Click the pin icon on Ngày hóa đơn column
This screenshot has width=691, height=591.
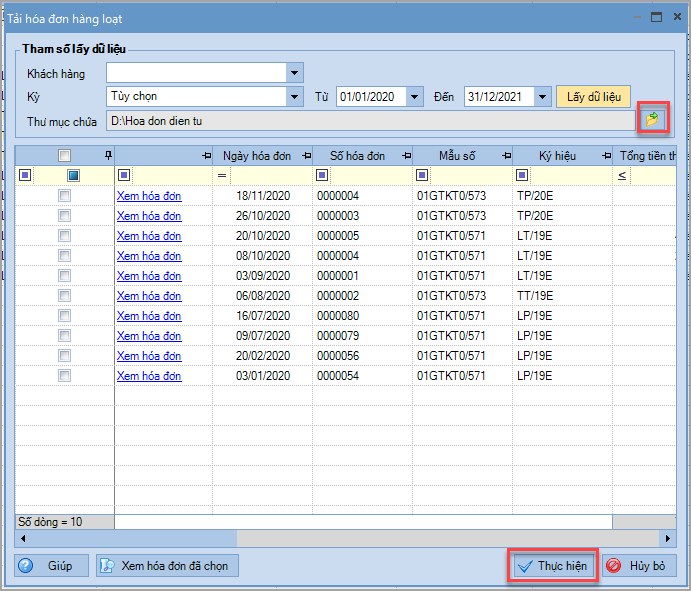[307, 156]
